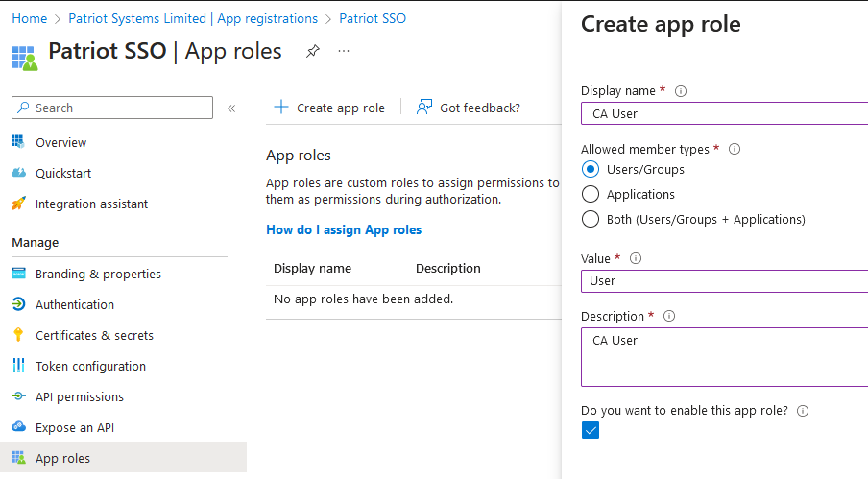Select the Users/Groups radio button

point(591,169)
